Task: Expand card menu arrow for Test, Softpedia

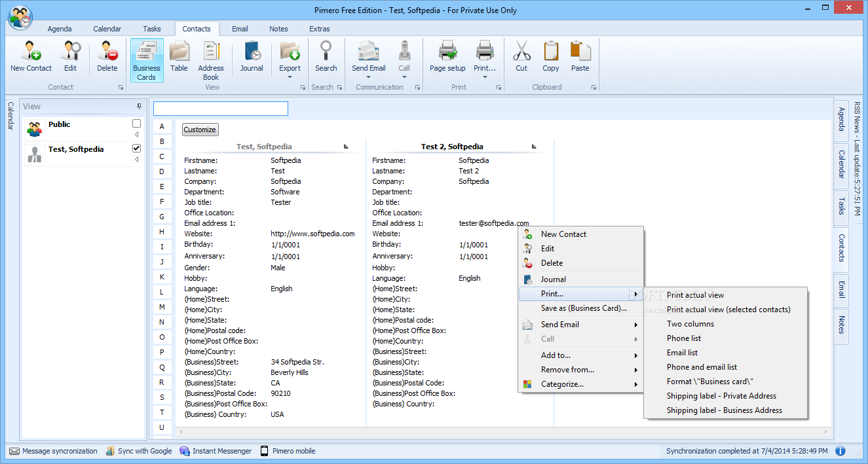Action: pyautogui.click(x=347, y=147)
